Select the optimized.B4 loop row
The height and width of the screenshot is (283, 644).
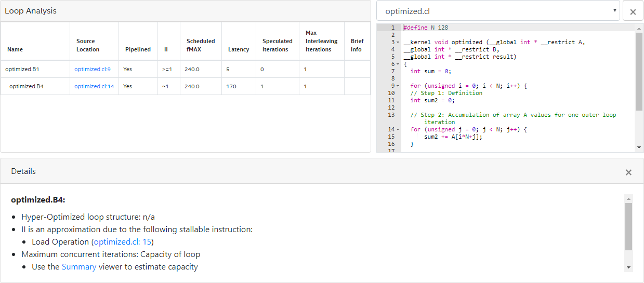pos(26,86)
